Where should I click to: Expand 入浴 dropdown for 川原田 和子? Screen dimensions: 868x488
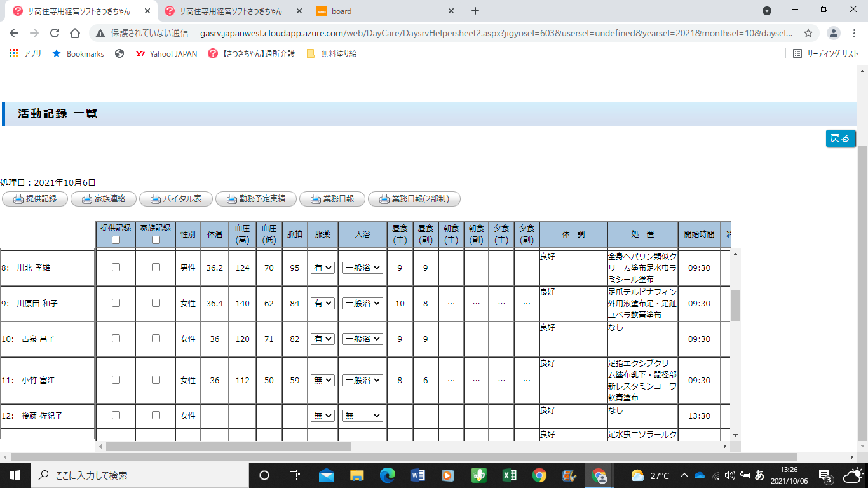[362, 304]
